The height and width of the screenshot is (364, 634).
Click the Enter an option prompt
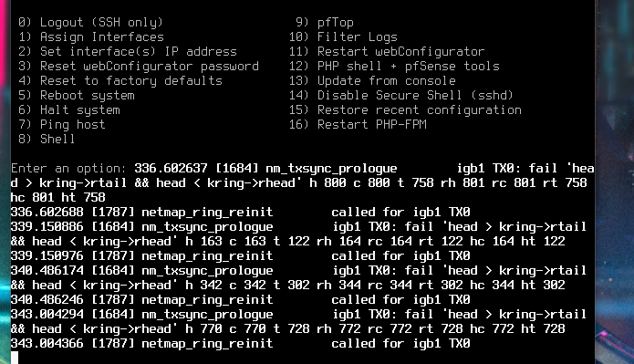pos(68,168)
